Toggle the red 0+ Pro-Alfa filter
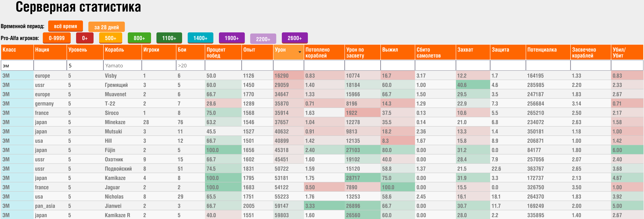This screenshot has width=644, height=219. pos(85,38)
